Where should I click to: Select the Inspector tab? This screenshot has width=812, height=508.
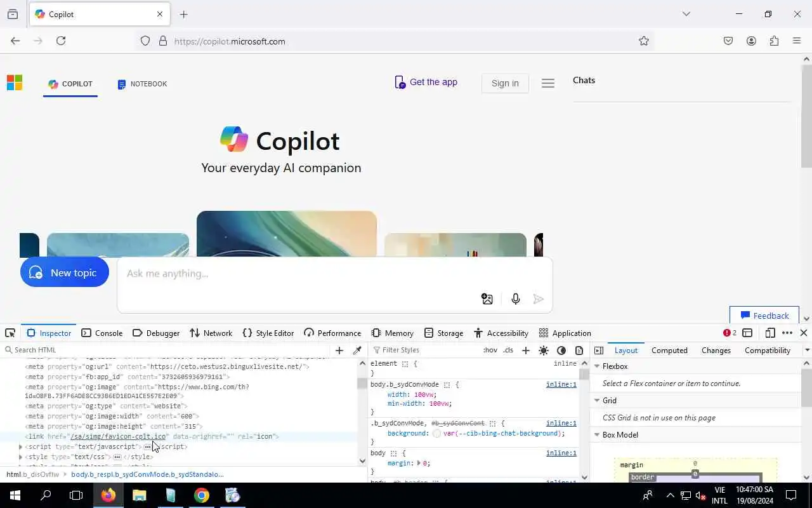click(x=49, y=333)
